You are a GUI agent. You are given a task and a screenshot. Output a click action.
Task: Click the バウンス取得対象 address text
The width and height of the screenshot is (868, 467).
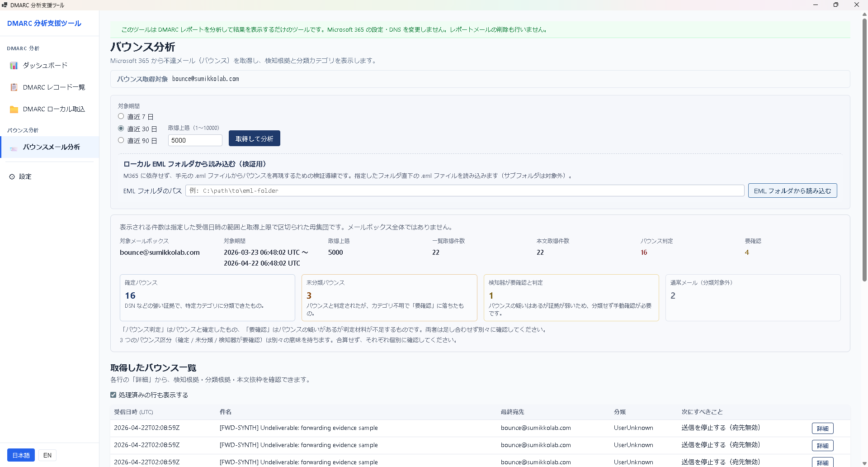tap(206, 79)
